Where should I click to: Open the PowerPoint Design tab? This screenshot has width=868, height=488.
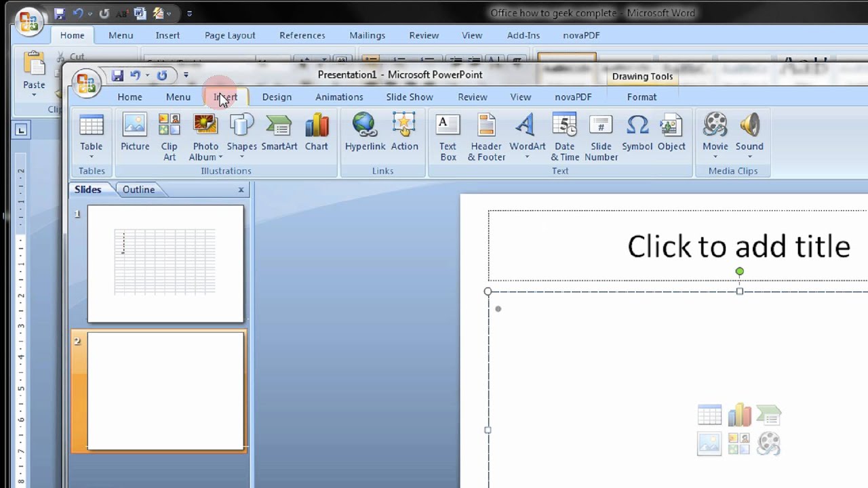[277, 97]
